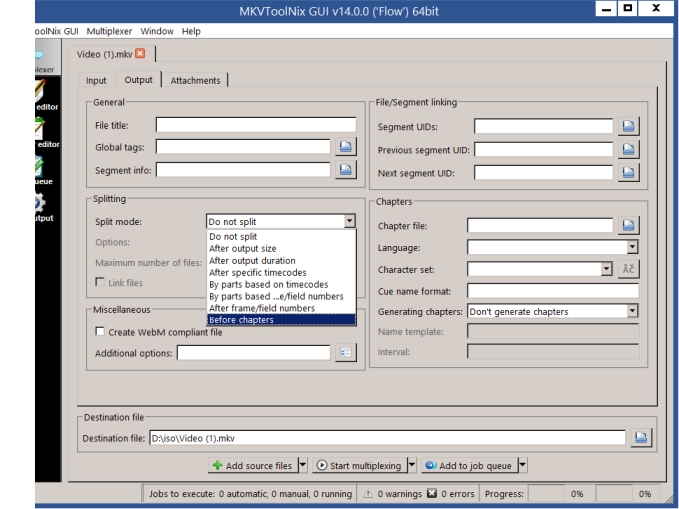
Task: Click the Global tags input field
Action: coord(243,147)
